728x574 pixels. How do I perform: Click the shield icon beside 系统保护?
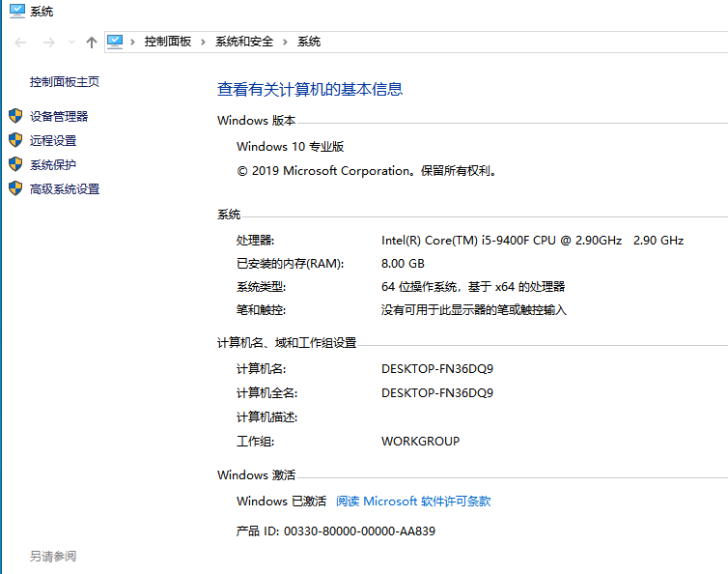click(15, 164)
